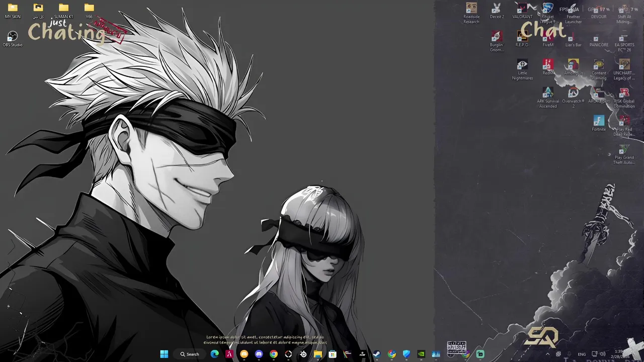This screenshot has width=644, height=362.
Task: Launch the EA SPORTS FC 26 shortcut
Action: click(x=624, y=41)
